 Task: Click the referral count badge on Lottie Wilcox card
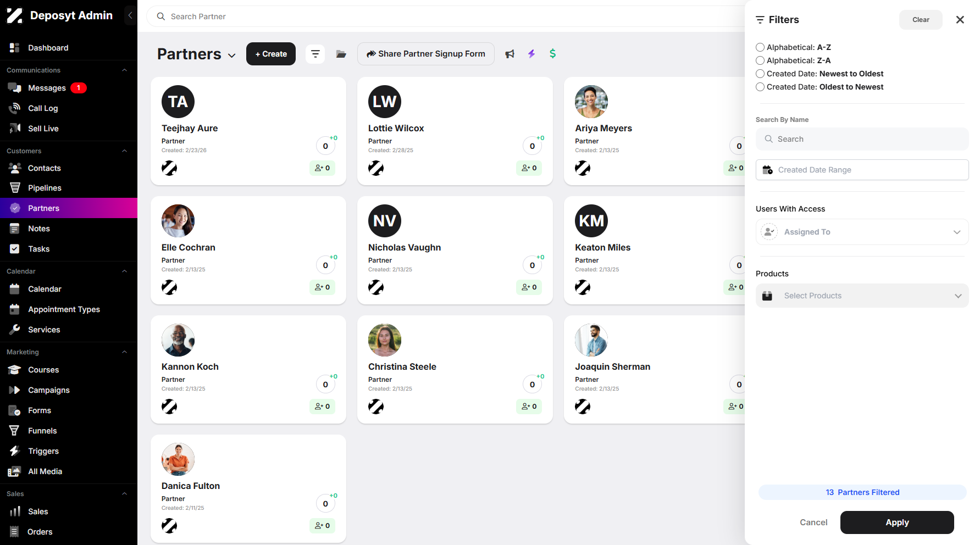[x=529, y=168]
